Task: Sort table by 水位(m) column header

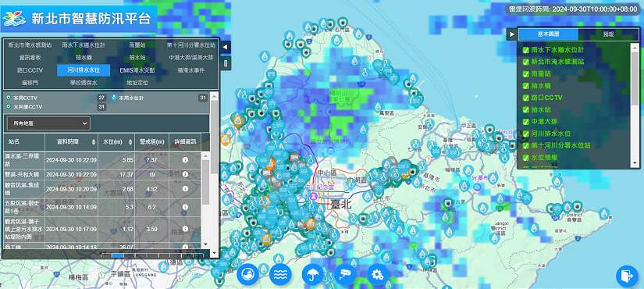Action: point(116,142)
